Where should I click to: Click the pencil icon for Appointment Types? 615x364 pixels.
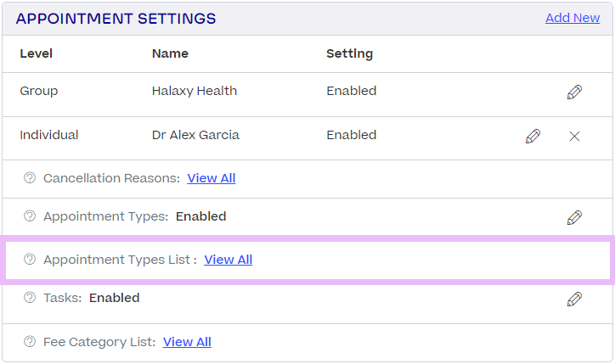[x=574, y=217]
